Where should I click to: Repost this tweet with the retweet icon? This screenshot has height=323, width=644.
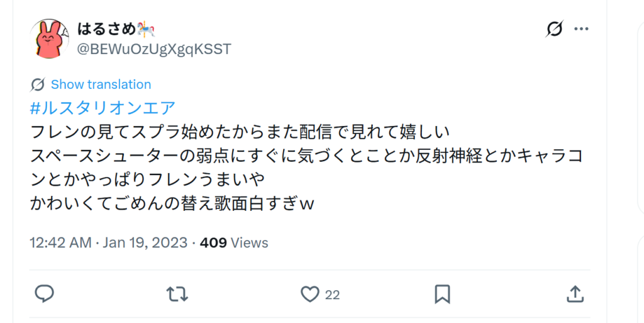(x=177, y=294)
